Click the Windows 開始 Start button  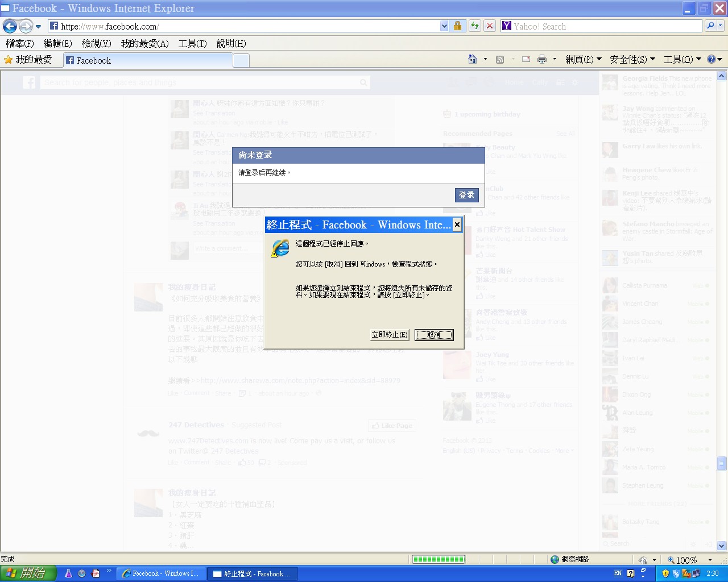[x=28, y=573]
